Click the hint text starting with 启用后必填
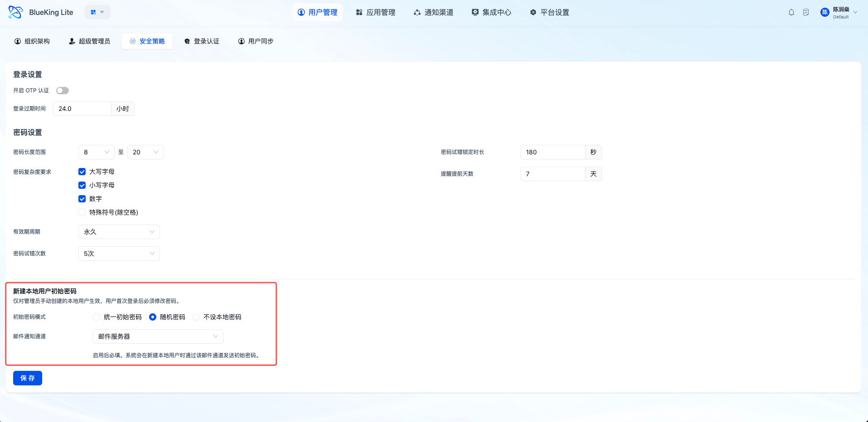Screen dimensions: 868x422 click(177, 355)
